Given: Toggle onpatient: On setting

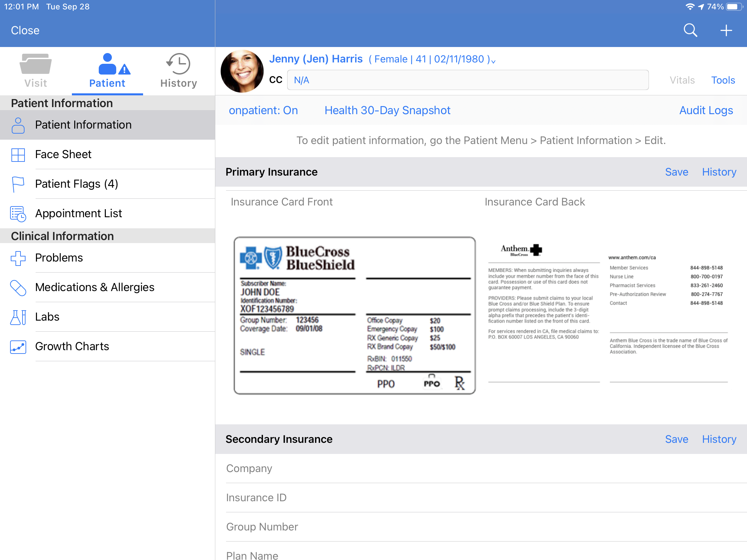Looking at the screenshot, I should (263, 110).
